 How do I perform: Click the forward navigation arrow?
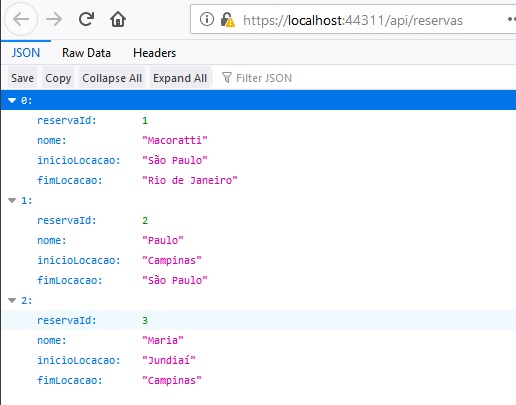click(54, 19)
